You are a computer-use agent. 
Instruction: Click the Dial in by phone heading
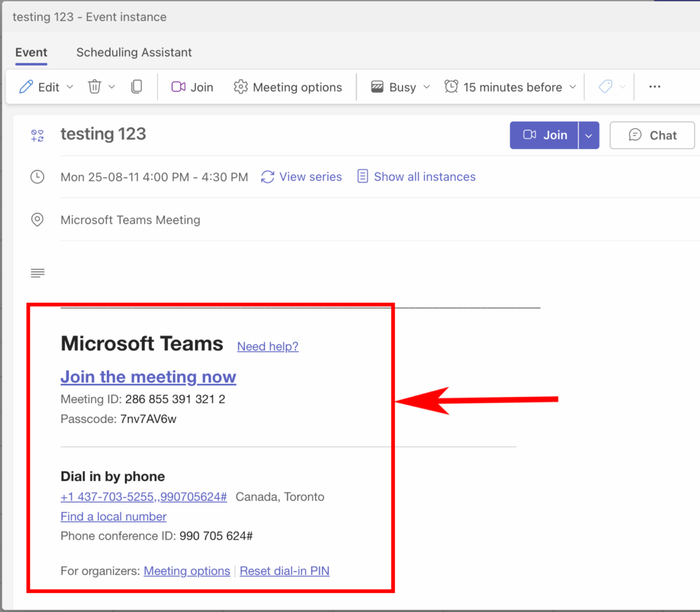point(113,476)
